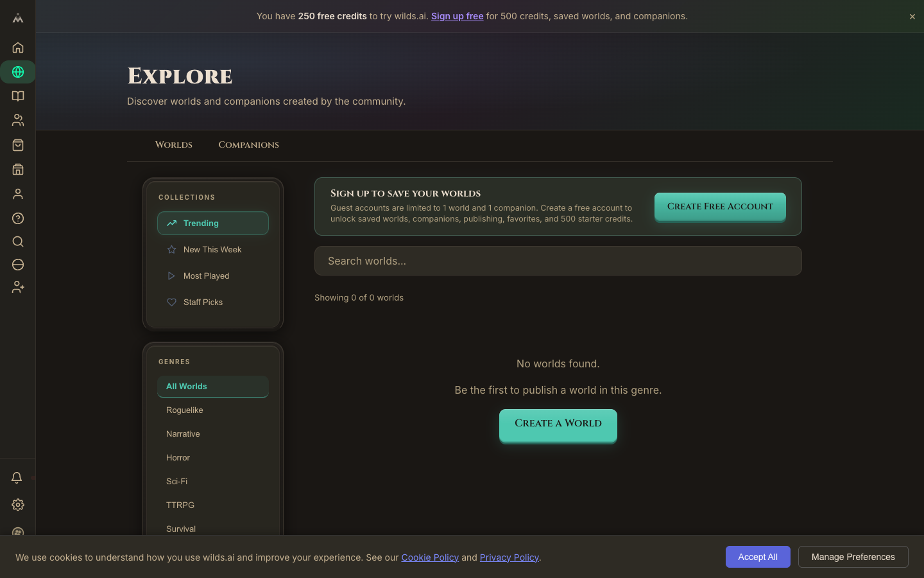The height and width of the screenshot is (578, 924).
Task: Open the question mark help icon
Action: [x=18, y=218]
